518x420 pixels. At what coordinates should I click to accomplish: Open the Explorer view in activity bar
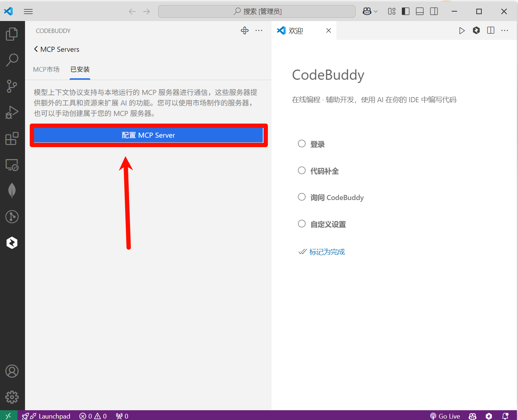[x=12, y=34]
